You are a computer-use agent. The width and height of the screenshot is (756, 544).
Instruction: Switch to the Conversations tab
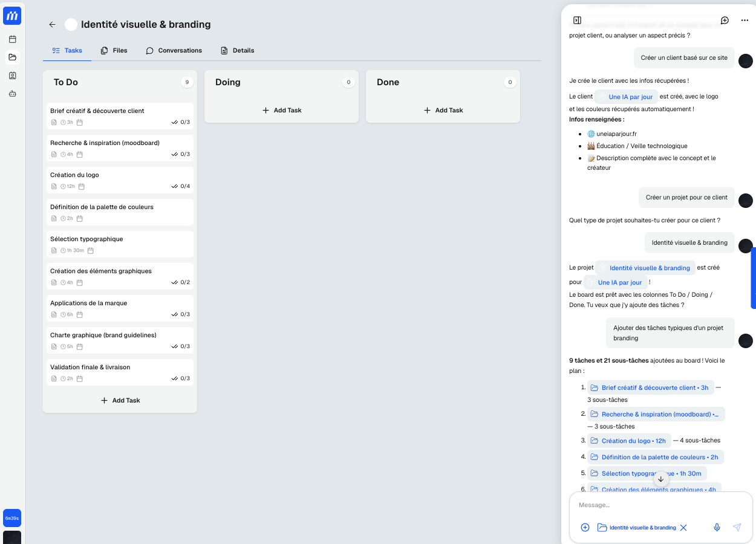click(x=174, y=51)
